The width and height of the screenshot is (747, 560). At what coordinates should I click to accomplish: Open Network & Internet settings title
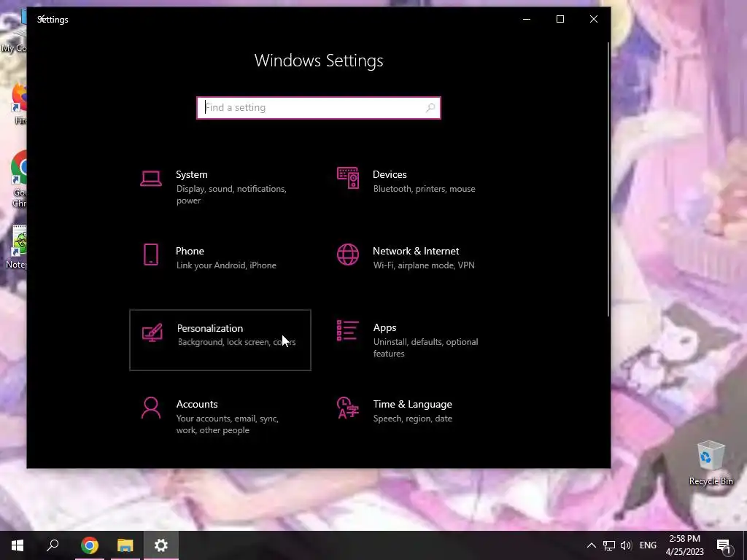[x=416, y=251]
